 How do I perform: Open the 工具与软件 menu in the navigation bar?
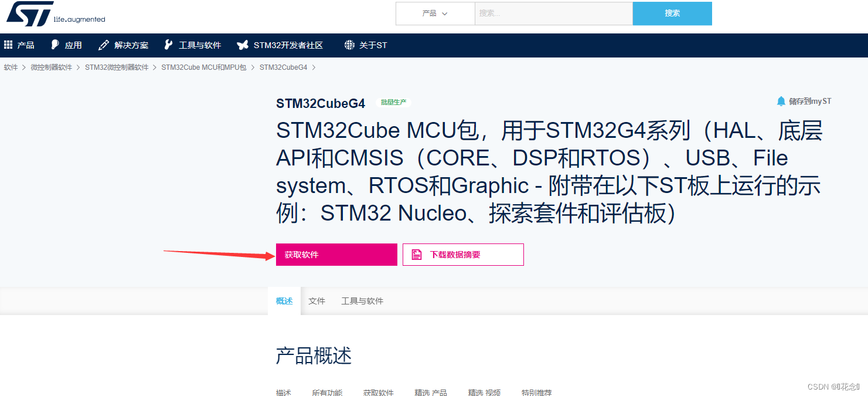click(x=200, y=45)
